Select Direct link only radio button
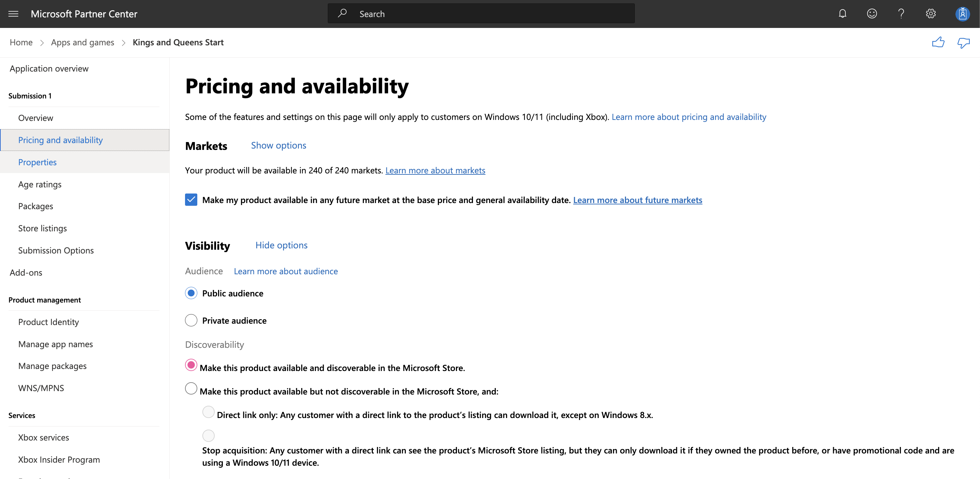980x479 pixels. pos(209,412)
